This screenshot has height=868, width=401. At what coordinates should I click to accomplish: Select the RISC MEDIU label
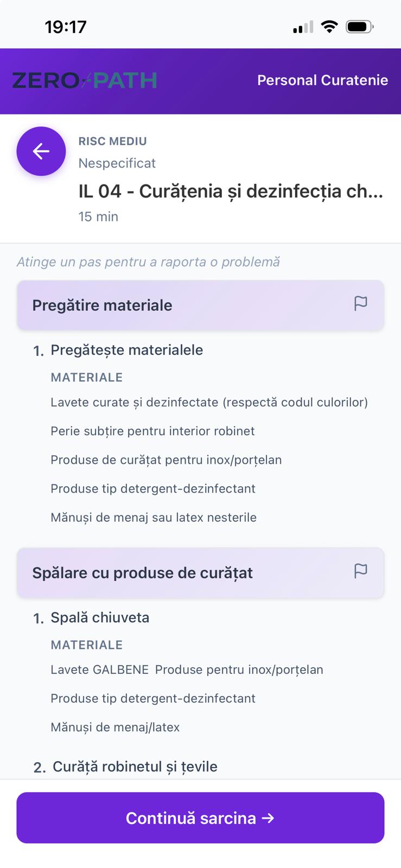pyautogui.click(x=112, y=141)
